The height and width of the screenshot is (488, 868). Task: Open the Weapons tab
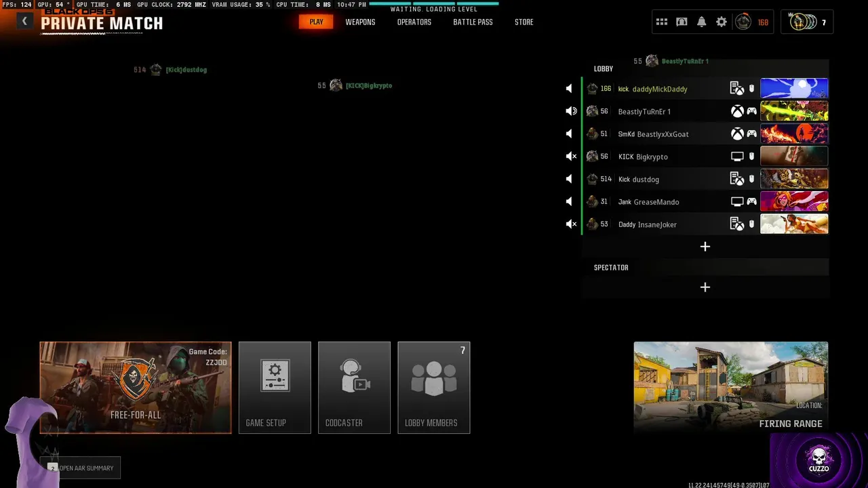pos(360,22)
